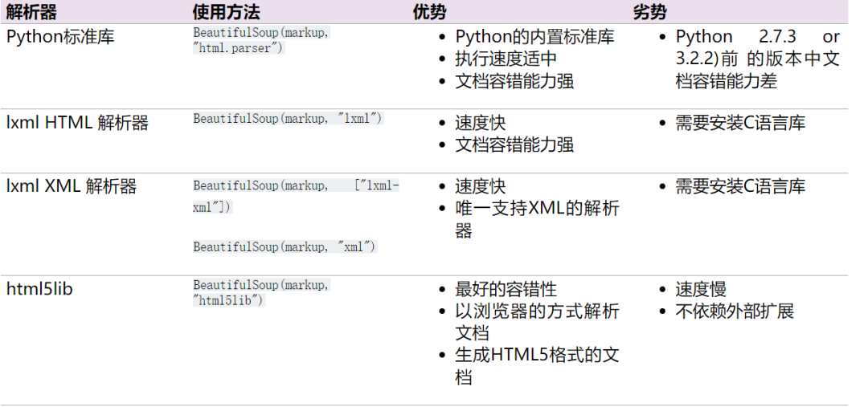Click the 使用方法 column header
The image size is (868, 407).
pyautogui.click(x=226, y=12)
